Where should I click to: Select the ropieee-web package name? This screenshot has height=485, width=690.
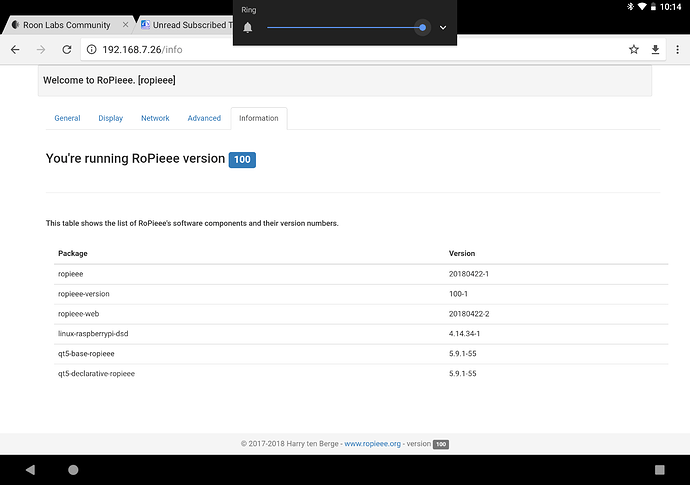(x=78, y=313)
